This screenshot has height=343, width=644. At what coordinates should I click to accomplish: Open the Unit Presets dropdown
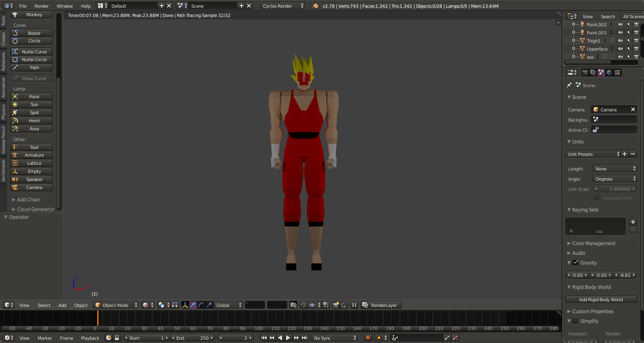click(x=593, y=154)
